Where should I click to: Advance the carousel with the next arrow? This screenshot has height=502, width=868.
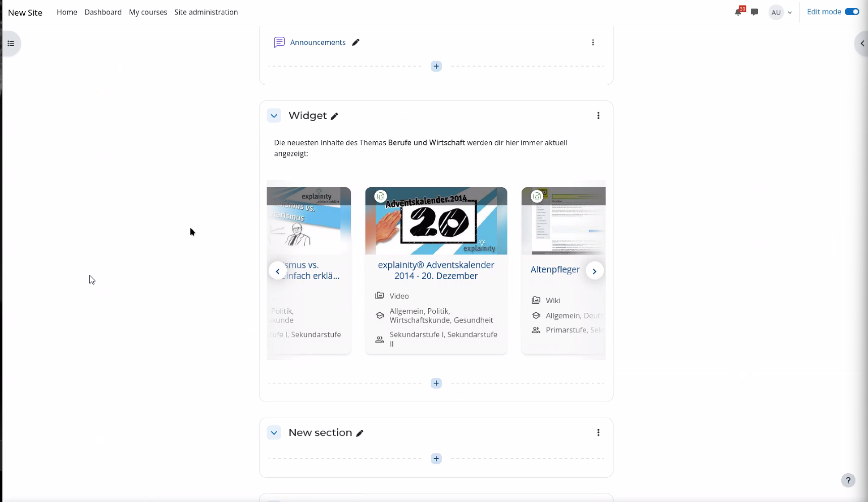594,271
